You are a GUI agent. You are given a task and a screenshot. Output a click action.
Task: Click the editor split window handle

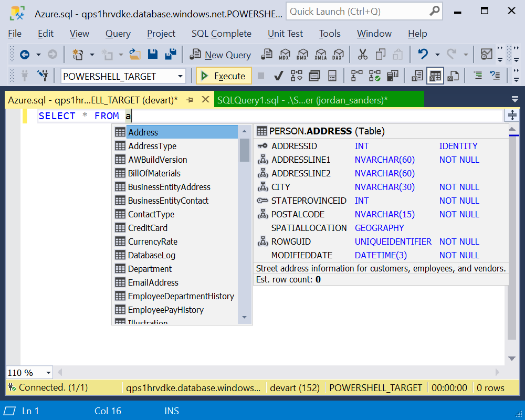tap(512, 115)
